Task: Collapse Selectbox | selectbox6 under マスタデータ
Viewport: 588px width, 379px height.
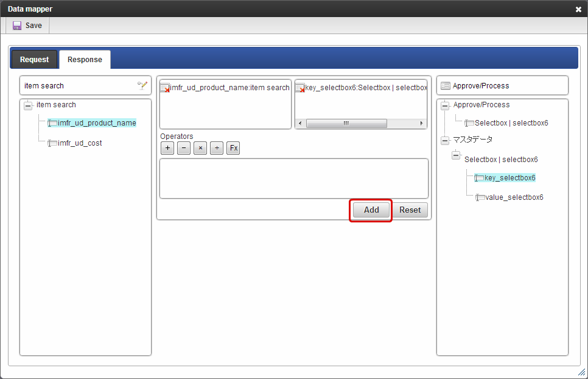Action: (456, 155)
